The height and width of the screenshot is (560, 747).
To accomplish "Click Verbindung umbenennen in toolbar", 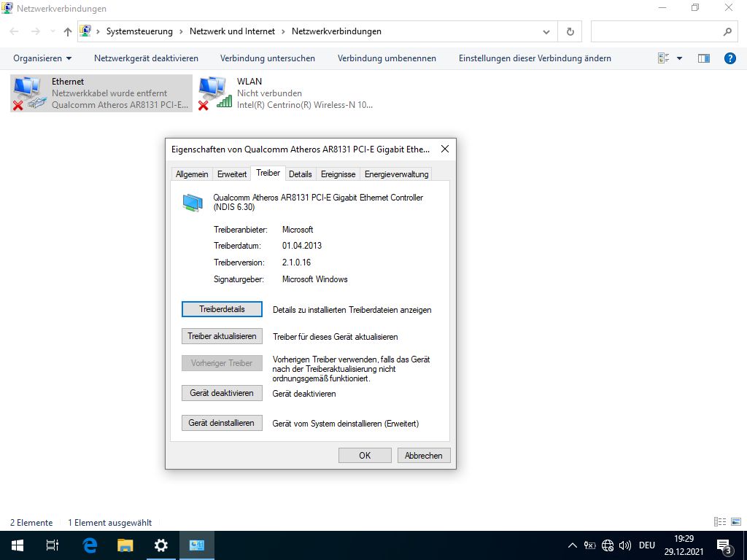I will (387, 58).
